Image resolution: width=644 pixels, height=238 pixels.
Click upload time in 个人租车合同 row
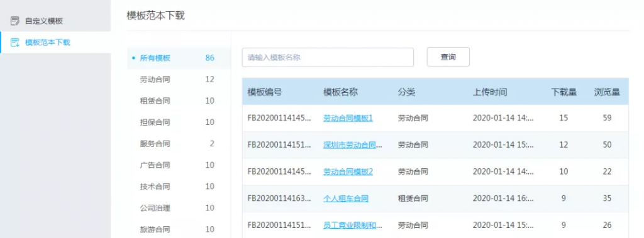click(504, 198)
